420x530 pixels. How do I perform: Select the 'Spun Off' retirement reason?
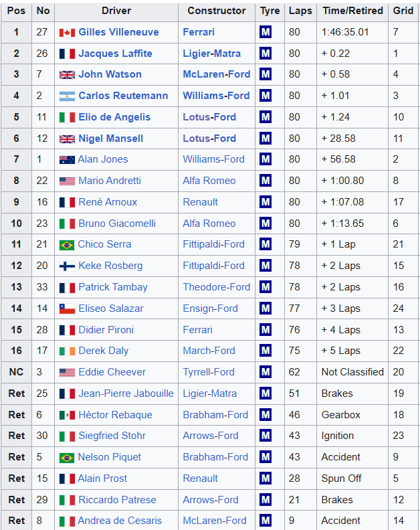(341, 478)
